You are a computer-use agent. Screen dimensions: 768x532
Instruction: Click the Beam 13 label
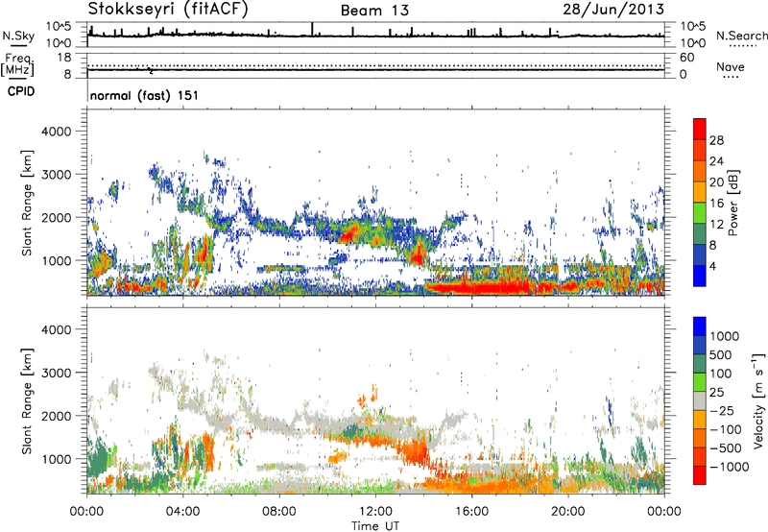tap(374, 11)
